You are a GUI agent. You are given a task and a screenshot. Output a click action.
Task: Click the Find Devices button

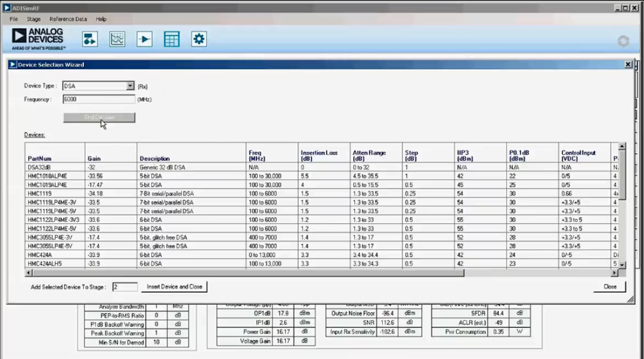click(99, 117)
